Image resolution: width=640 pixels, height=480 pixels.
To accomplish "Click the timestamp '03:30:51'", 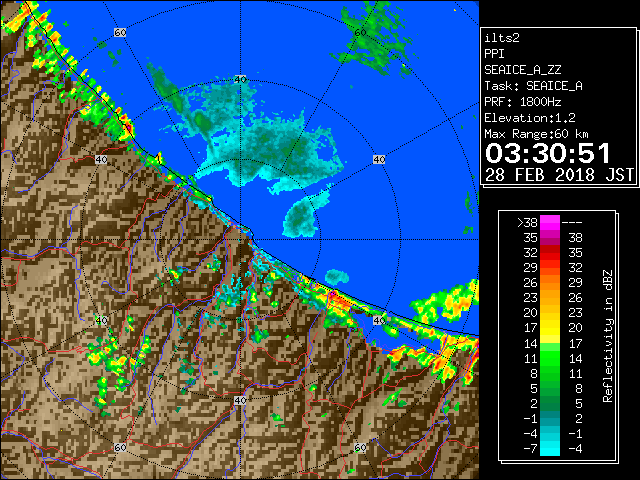I will [x=548, y=153].
